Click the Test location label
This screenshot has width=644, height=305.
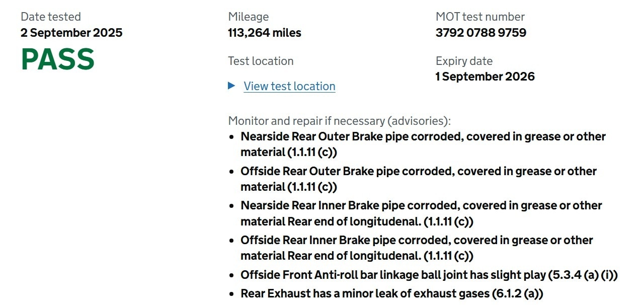pos(261,61)
